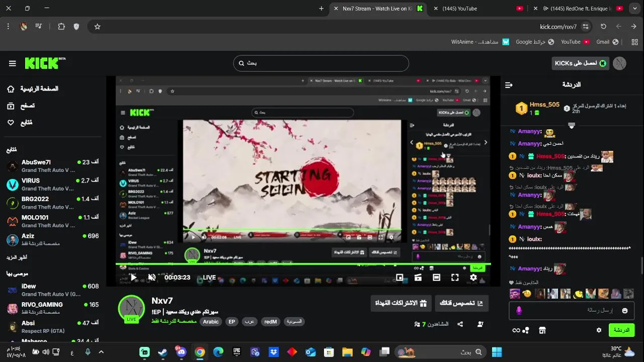Screen dimensions: 644x362
Task: Open the BRG2022 channel in sidebar
Action: [53, 203]
